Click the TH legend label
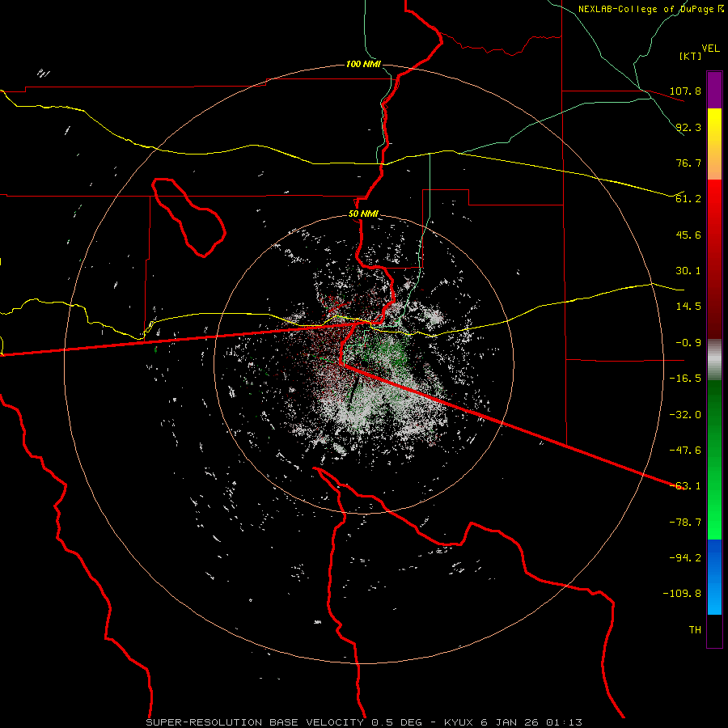This screenshot has height=728, width=728. pos(695,630)
